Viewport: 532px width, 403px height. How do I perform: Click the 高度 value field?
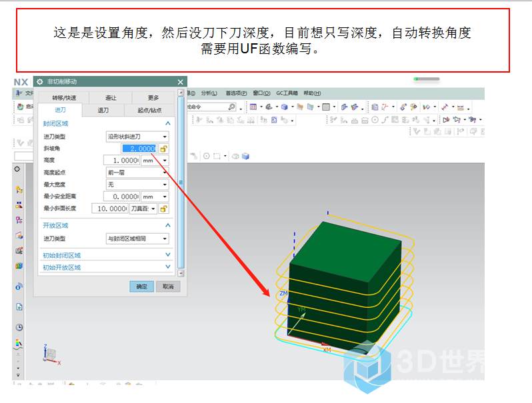click(122, 161)
